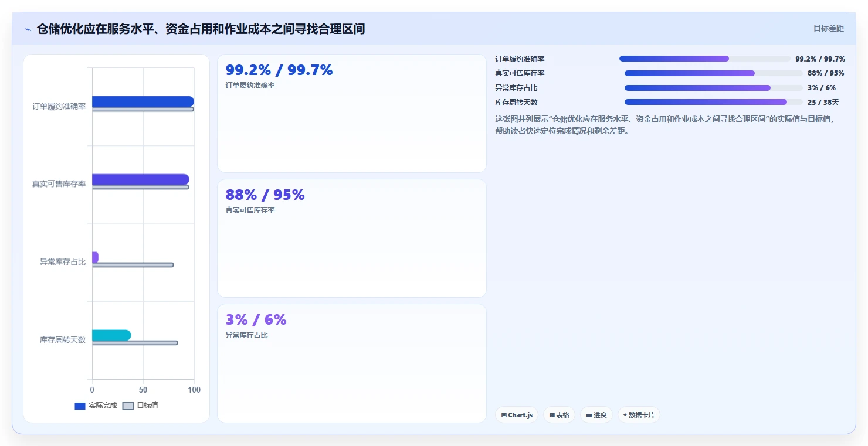
Task: Click the 25 / 38天 progress value
Action: tap(823, 103)
